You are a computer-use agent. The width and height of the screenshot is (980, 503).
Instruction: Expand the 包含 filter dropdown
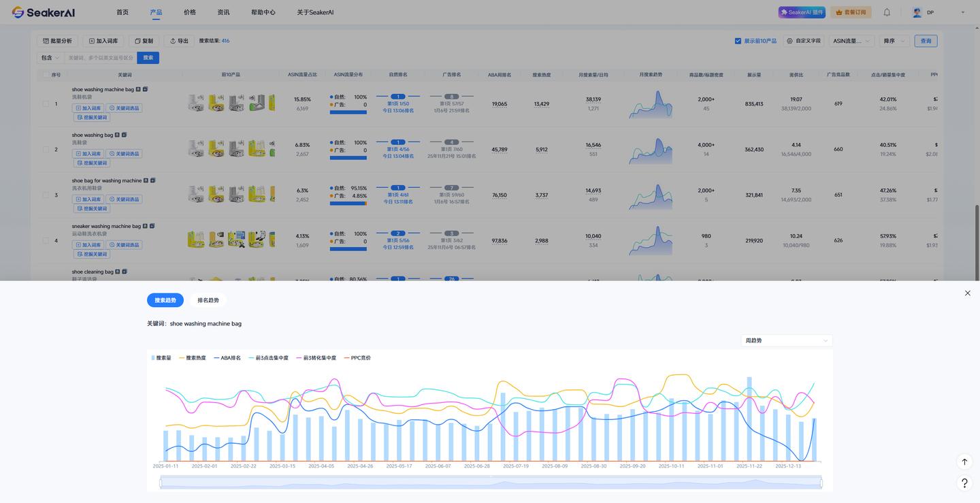[50, 58]
